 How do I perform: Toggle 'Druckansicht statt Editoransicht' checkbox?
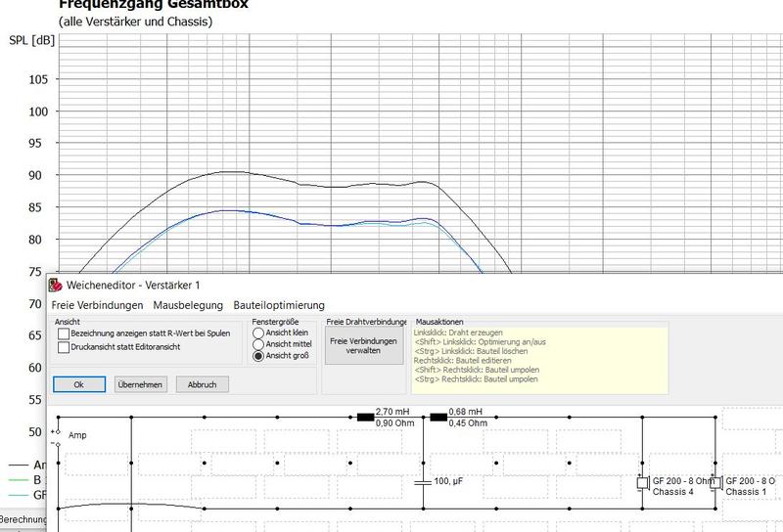tap(64, 346)
